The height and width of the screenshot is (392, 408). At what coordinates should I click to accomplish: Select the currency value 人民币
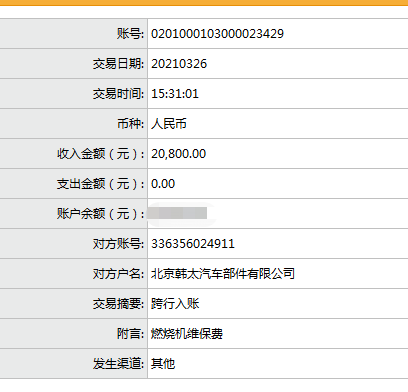(x=169, y=124)
